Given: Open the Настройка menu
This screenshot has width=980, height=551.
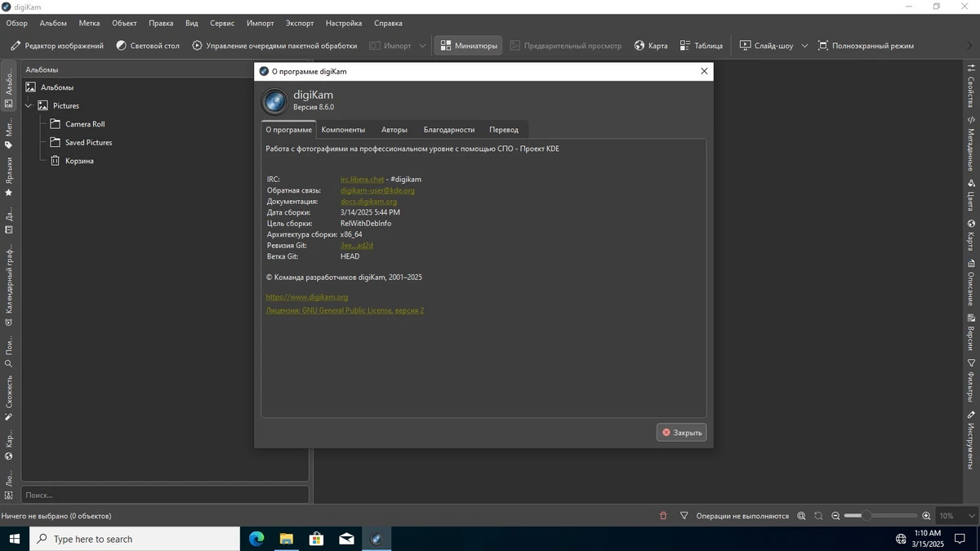Looking at the screenshot, I should [344, 23].
